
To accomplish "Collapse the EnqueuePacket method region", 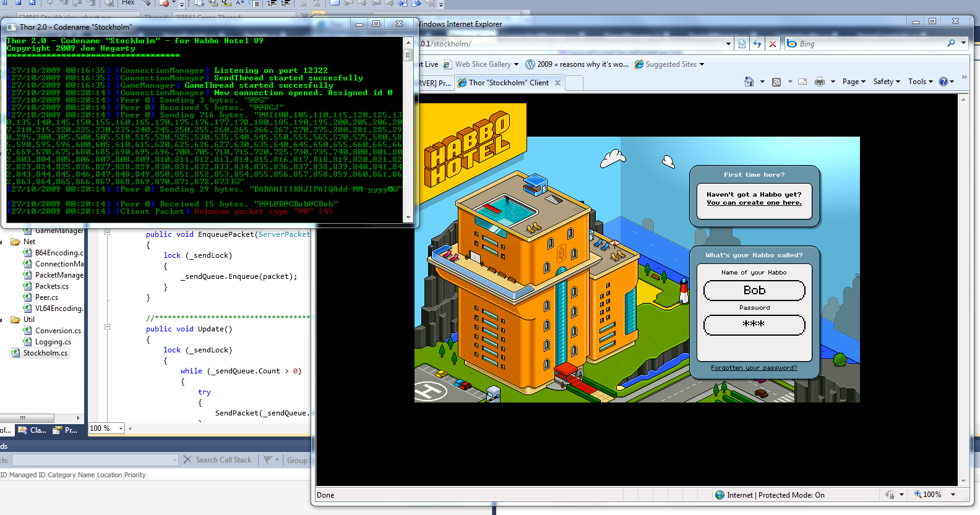I will coord(107,232).
